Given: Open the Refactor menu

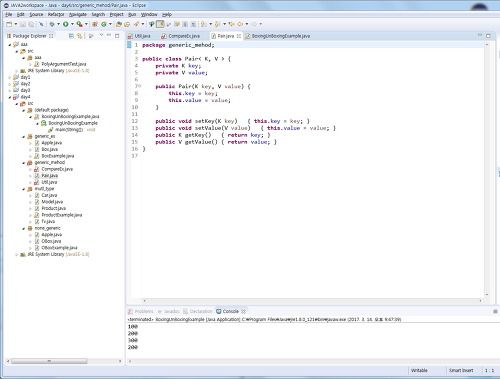Looking at the screenshot, I should 56,15.
